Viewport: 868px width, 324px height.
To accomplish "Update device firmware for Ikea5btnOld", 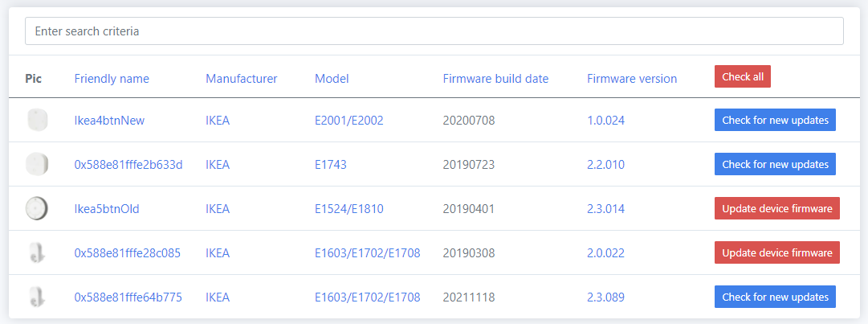I will point(776,208).
